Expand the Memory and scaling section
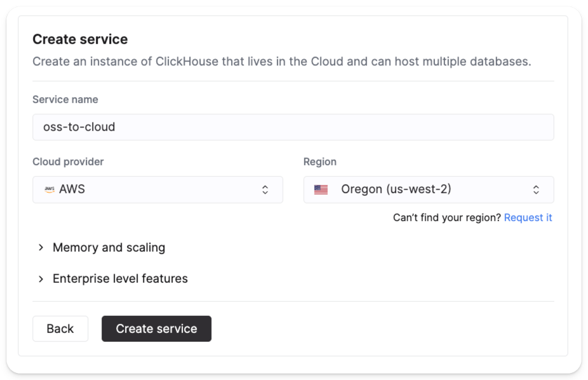 click(109, 247)
